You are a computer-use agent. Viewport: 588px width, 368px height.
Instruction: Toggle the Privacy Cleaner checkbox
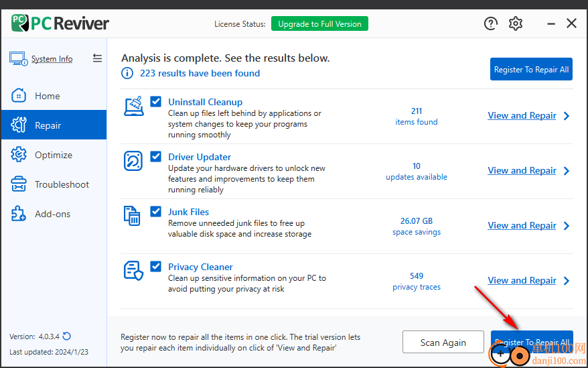pyautogui.click(x=155, y=266)
